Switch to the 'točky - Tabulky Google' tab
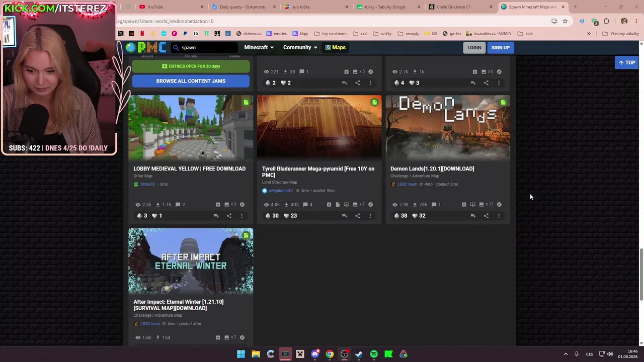The width and height of the screenshot is (644, 362). 388,7
